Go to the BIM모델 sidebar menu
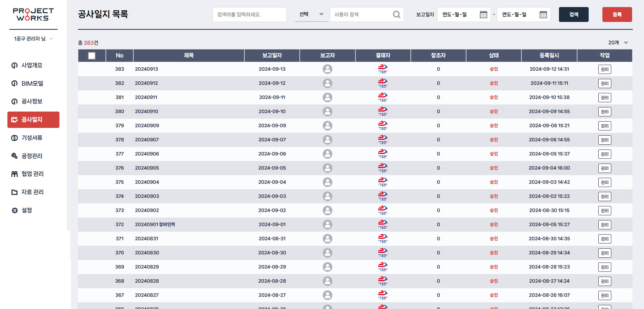 [x=32, y=84]
